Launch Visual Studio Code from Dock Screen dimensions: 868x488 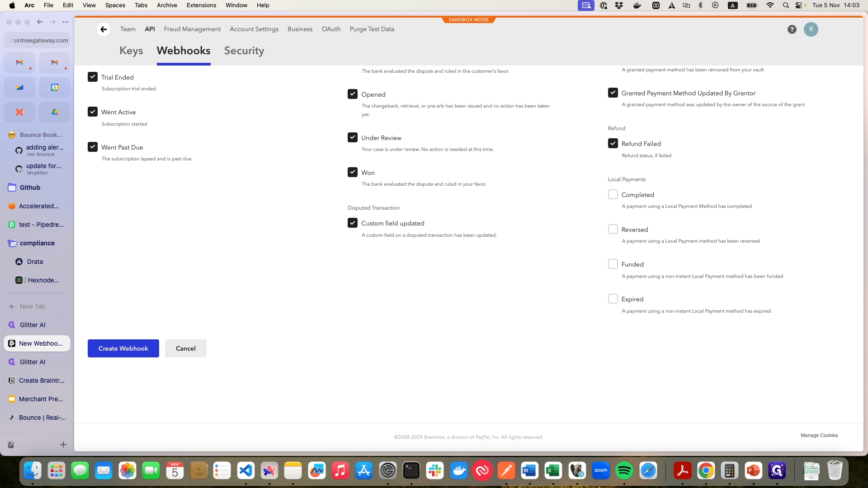point(245,471)
